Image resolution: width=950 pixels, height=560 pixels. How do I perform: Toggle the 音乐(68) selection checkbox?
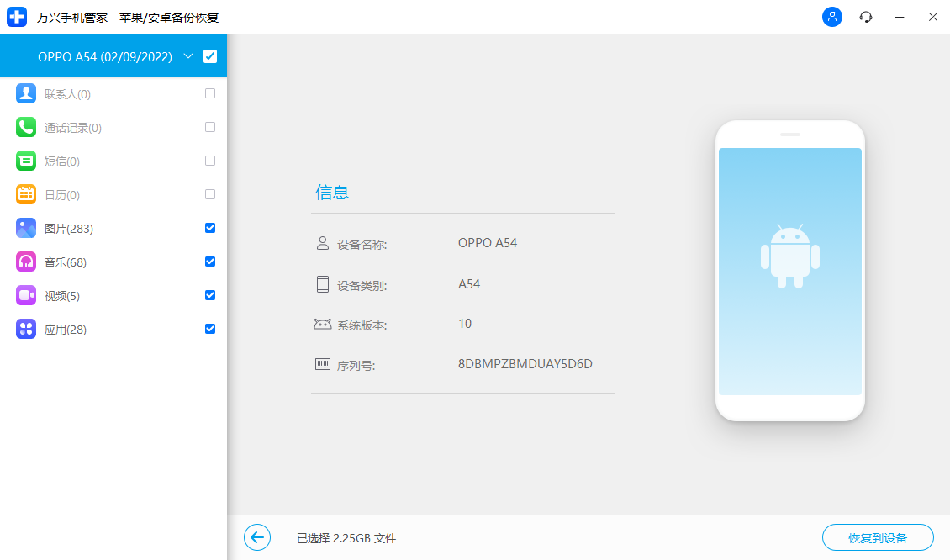click(x=209, y=262)
